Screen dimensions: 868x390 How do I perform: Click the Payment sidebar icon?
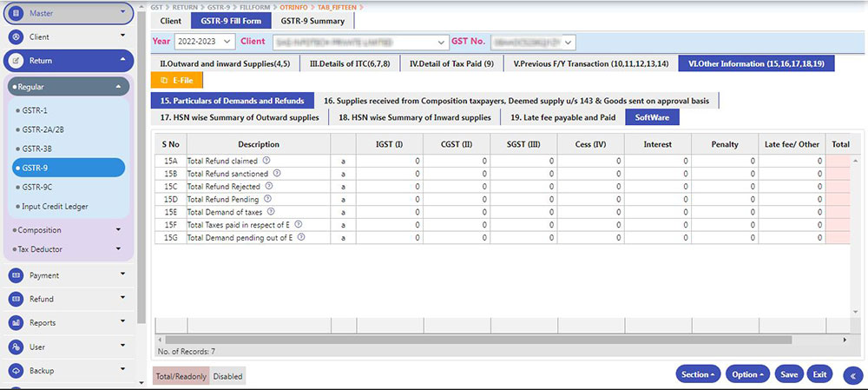coord(16,275)
